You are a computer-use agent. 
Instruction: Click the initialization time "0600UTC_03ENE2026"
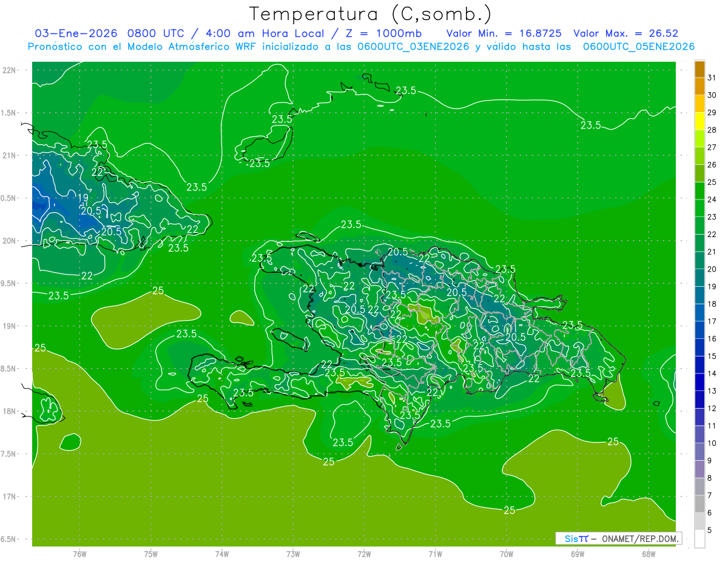pyautogui.click(x=413, y=47)
